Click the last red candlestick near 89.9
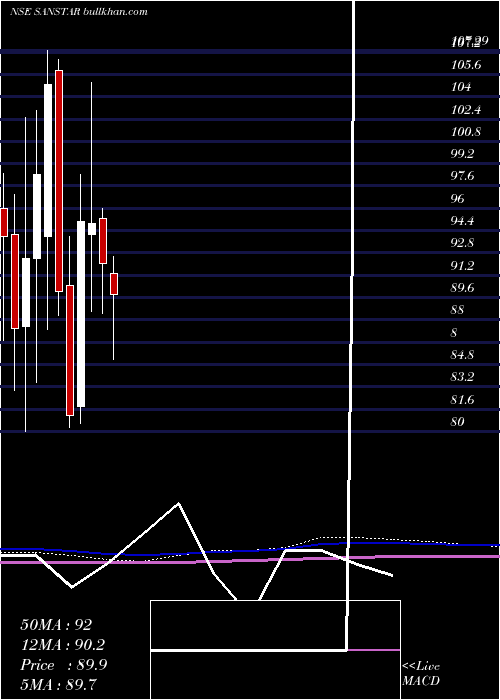The height and width of the screenshot is (700, 500). point(114,284)
